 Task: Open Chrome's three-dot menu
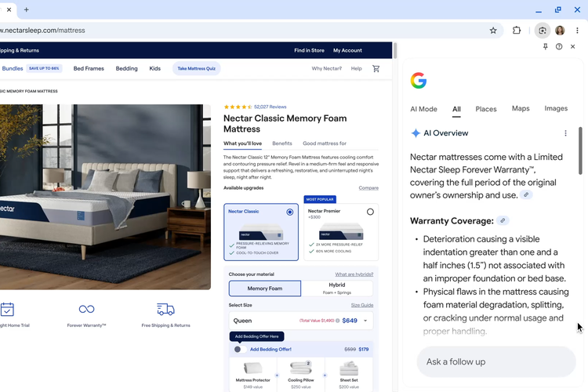(x=578, y=31)
